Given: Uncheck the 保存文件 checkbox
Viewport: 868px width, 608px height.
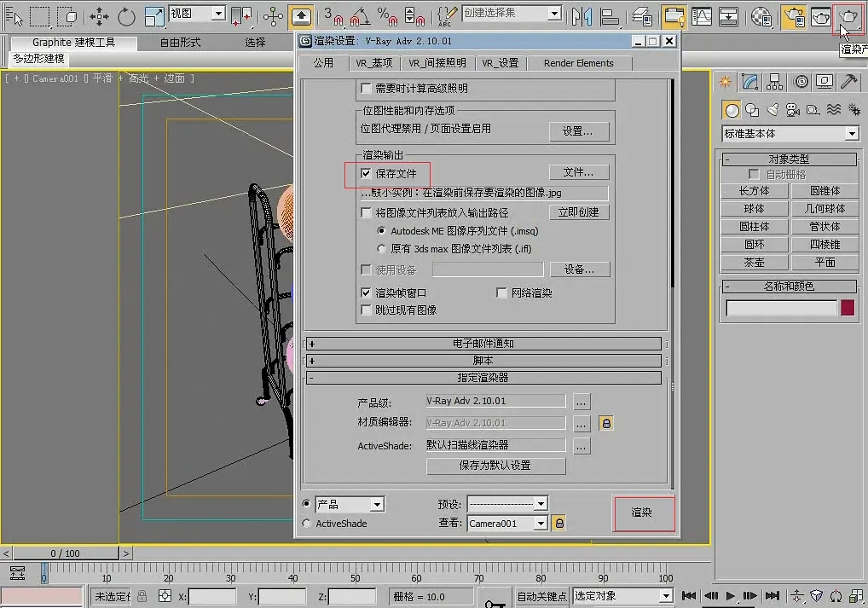Looking at the screenshot, I should [x=365, y=173].
